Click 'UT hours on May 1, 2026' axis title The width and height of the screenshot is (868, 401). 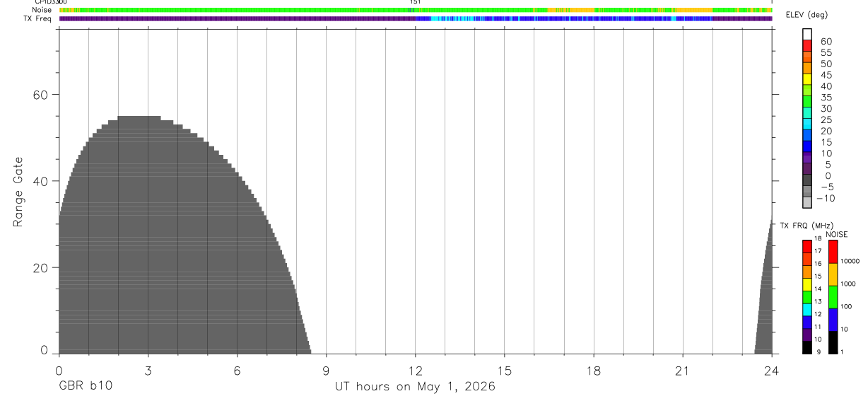pyautogui.click(x=415, y=387)
